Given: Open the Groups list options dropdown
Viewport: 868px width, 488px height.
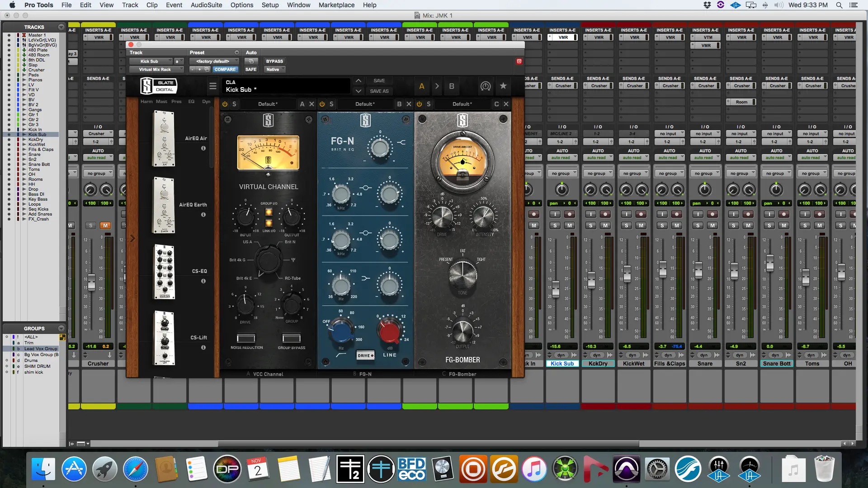Looking at the screenshot, I should tap(61, 328).
